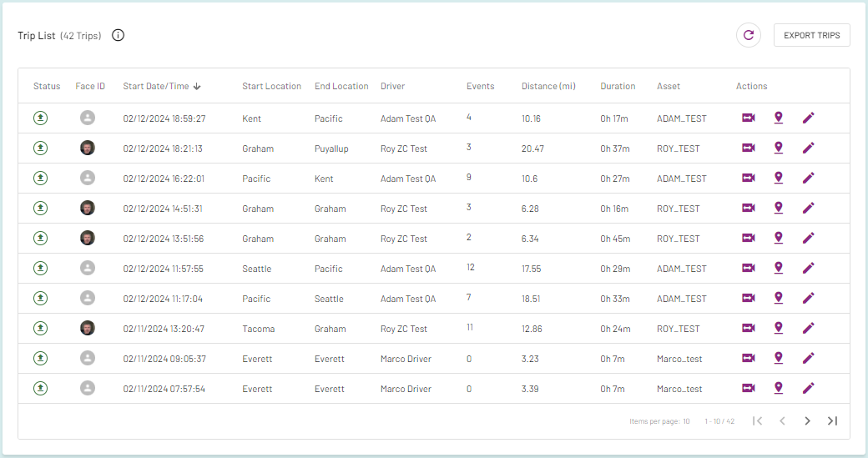Click Puyallup end location cell
This screenshot has height=458, width=868.
tap(331, 148)
